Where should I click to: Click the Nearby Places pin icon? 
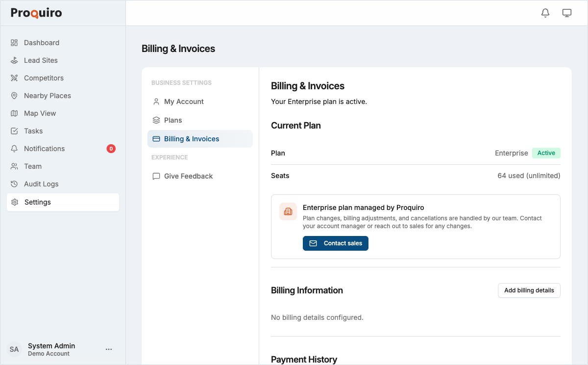click(15, 95)
